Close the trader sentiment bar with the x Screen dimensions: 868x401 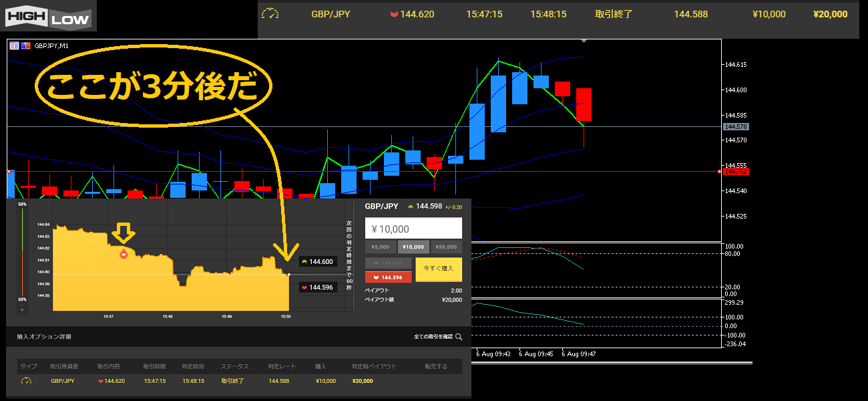[x=22, y=309]
